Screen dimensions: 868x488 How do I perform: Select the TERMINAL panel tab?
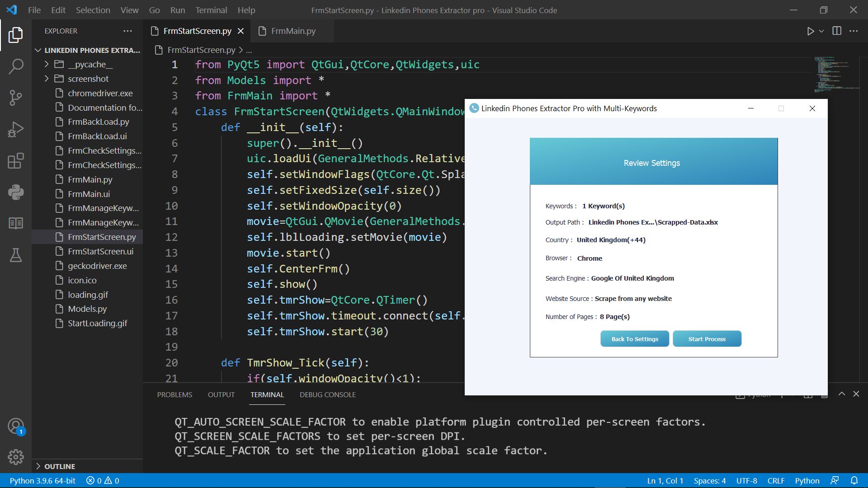pos(267,394)
